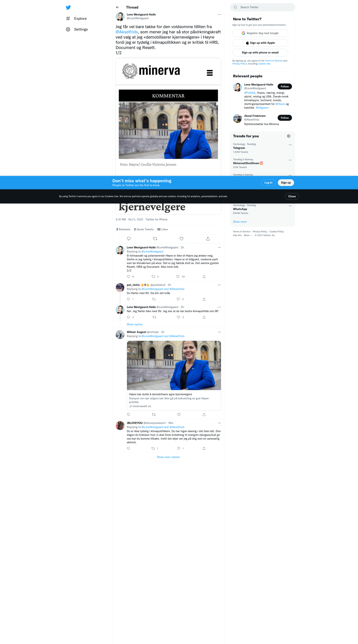Expand Show replies under Lene's answer
358x644 pixels.
pos(135,324)
